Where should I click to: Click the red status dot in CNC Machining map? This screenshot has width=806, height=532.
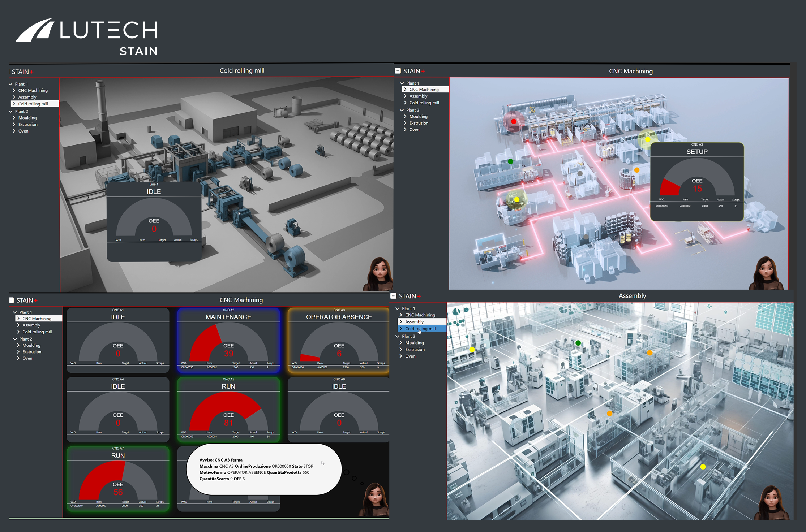pyautogui.click(x=514, y=122)
